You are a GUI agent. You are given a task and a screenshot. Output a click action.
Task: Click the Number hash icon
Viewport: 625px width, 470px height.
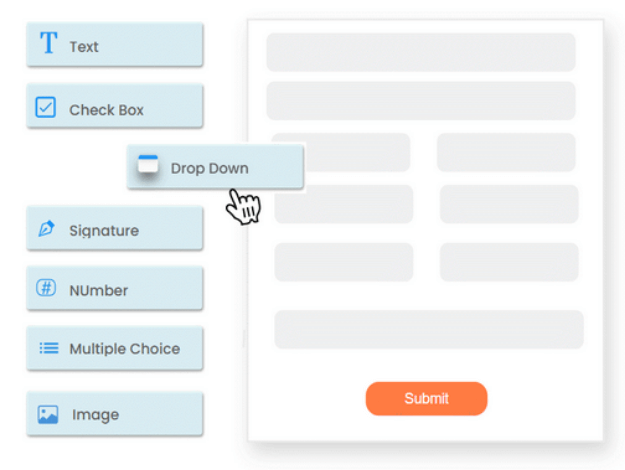point(46,289)
